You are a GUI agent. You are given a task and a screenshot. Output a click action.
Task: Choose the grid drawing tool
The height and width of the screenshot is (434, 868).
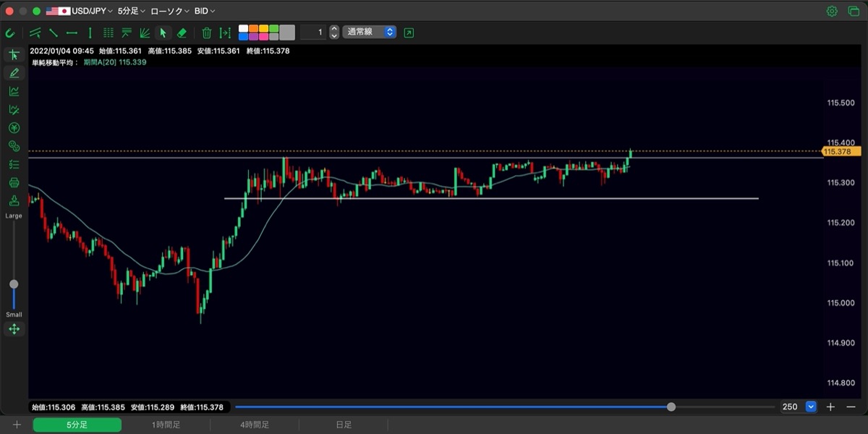tap(109, 33)
